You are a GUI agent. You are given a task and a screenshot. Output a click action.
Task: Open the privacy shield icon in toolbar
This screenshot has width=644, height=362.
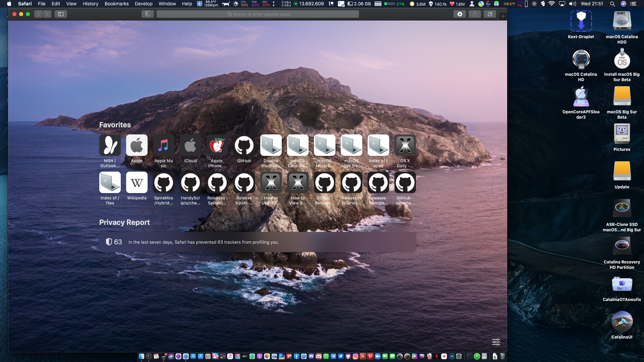coord(148,14)
